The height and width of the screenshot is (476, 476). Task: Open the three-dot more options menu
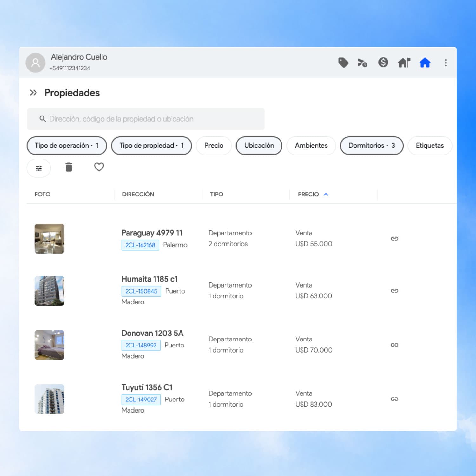pos(446,63)
